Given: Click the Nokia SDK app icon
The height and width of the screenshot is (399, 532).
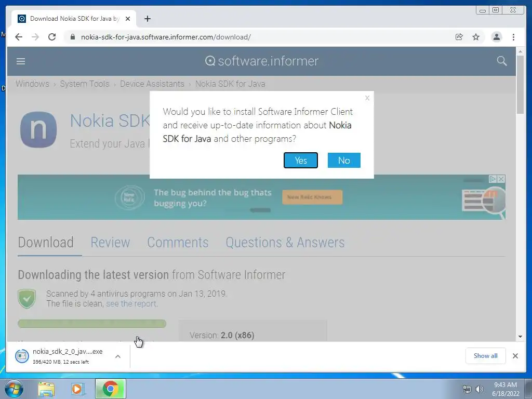Looking at the screenshot, I should point(38,129).
